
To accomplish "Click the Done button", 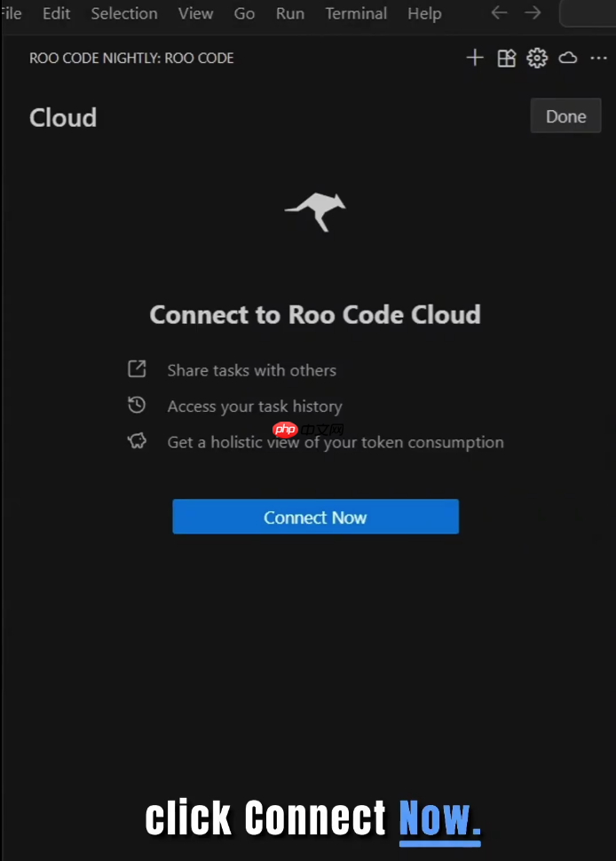I will point(565,115).
